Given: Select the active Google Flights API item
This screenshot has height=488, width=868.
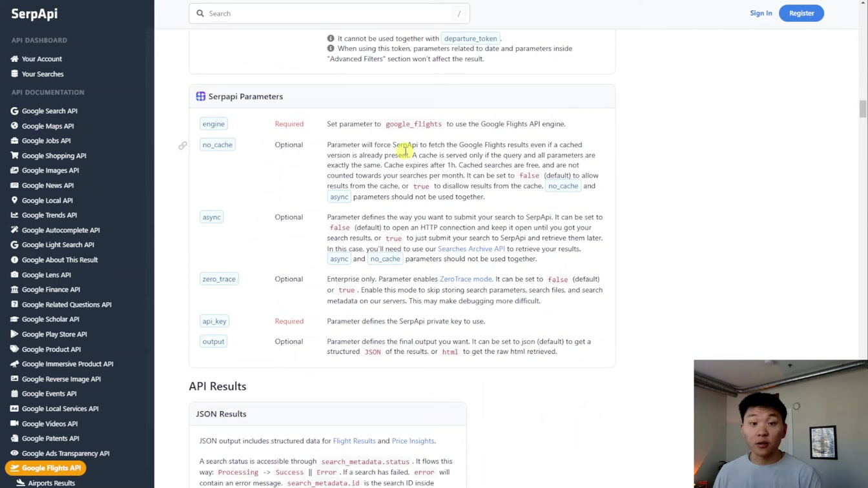Looking at the screenshot, I should tap(45, 468).
